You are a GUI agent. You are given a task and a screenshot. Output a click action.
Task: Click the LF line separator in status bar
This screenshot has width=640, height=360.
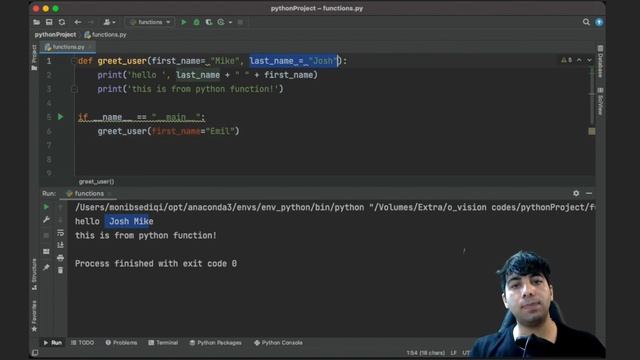(453, 353)
